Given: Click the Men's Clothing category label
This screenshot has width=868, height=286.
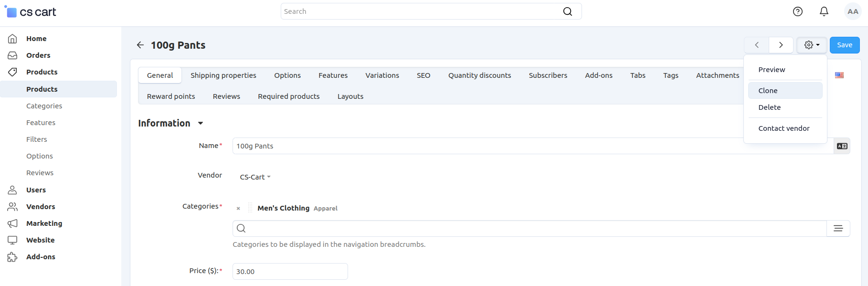Looking at the screenshot, I should pyautogui.click(x=284, y=208).
